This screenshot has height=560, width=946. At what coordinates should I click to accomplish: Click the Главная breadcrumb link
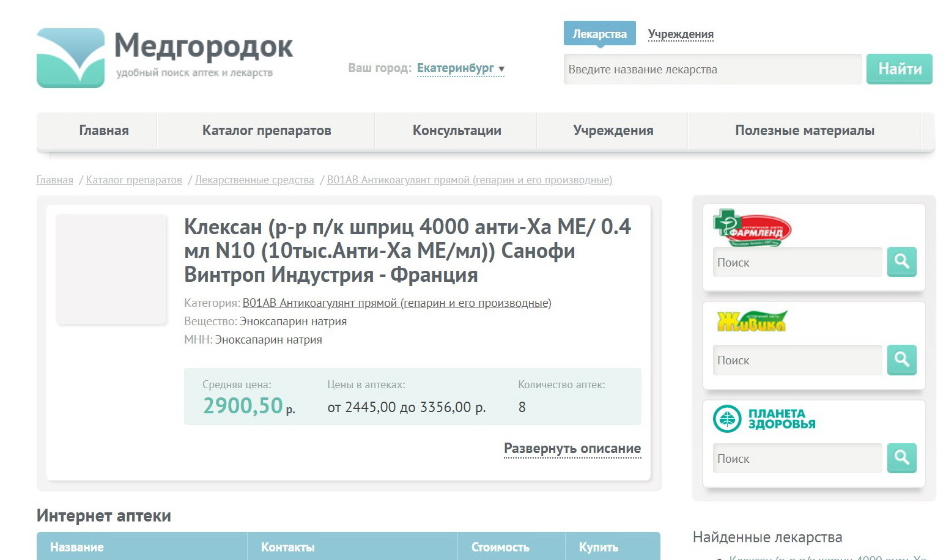coord(55,180)
